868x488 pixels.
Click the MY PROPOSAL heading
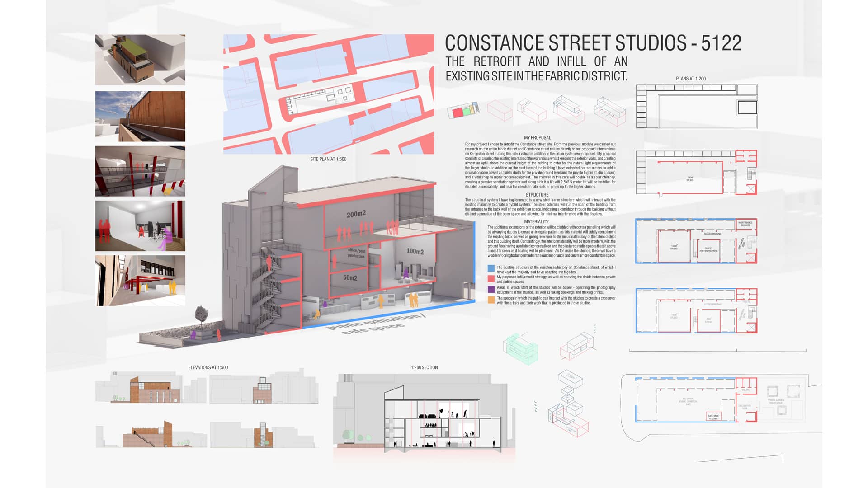click(x=537, y=138)
